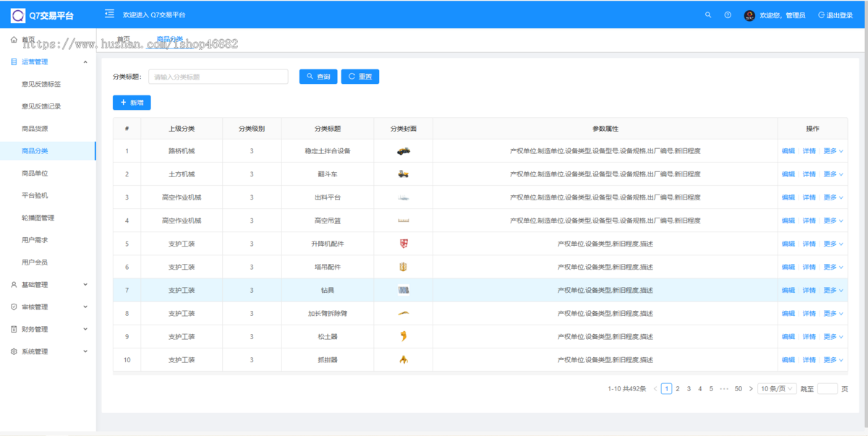Collapse the sidebar with the menu fold icon

(x=109, y=14)
